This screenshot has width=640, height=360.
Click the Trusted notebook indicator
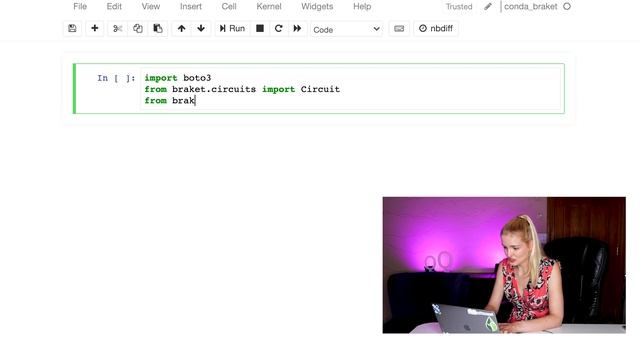459,7
